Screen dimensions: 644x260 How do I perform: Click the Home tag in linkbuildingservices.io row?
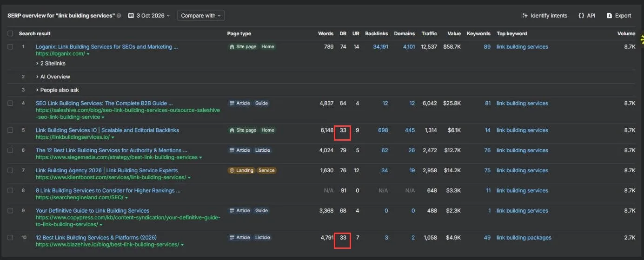click(x=268, y=130)
